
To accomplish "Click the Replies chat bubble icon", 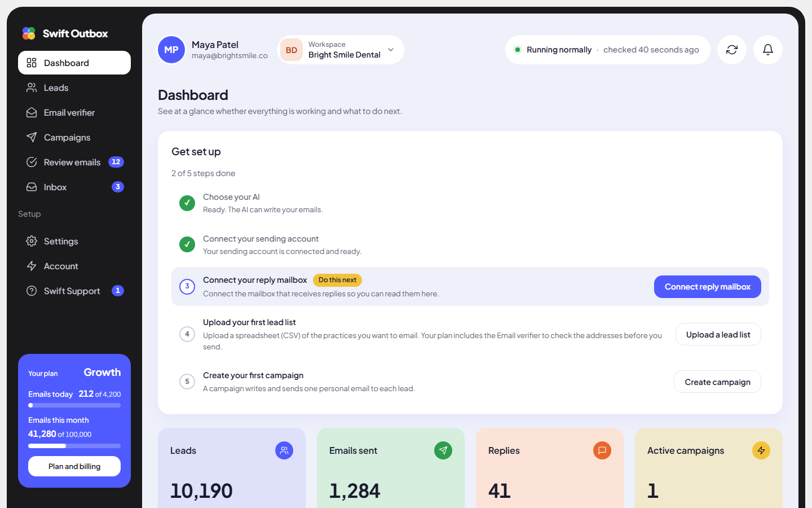I will click(x=602, y=450).
